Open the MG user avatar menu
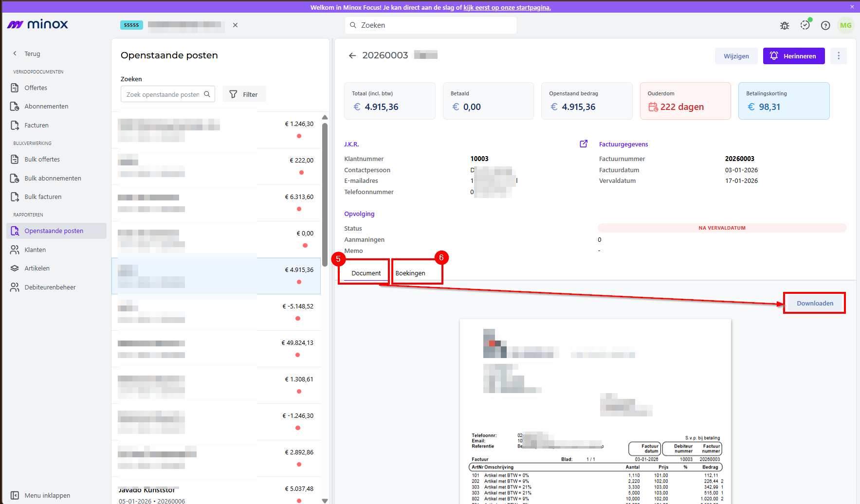The height and width of the screenshot is (504, 860). (x=846, y=25)
